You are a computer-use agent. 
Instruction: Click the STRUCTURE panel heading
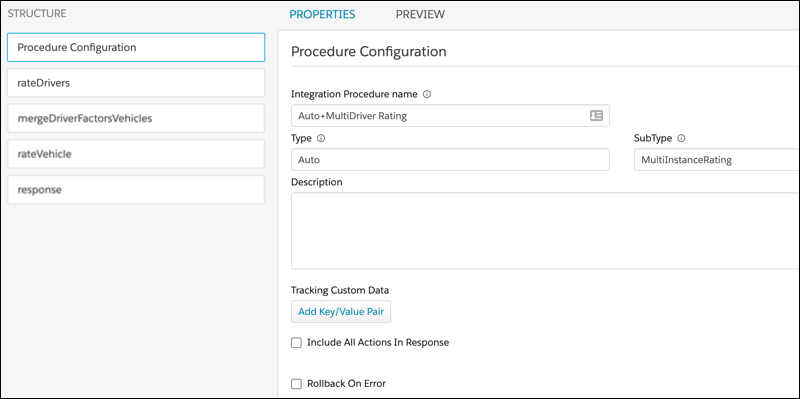click(x=37, y=14)
